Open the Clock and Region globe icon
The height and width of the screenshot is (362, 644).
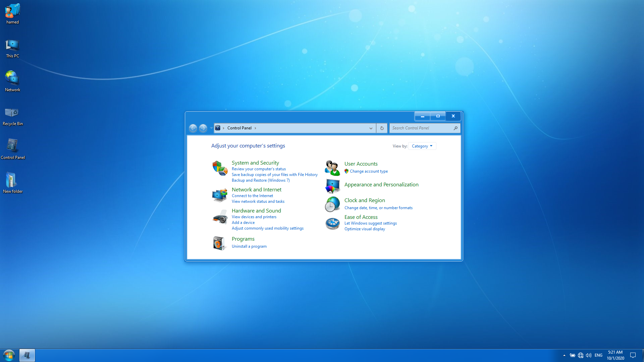[x=332, y=204]
